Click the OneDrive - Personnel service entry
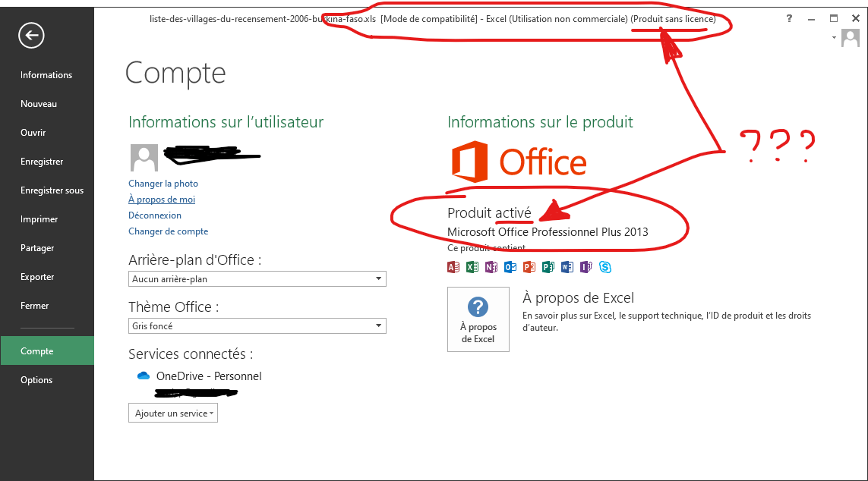The height and width of the screenshot is (481, 868). (x=209, y=376)
